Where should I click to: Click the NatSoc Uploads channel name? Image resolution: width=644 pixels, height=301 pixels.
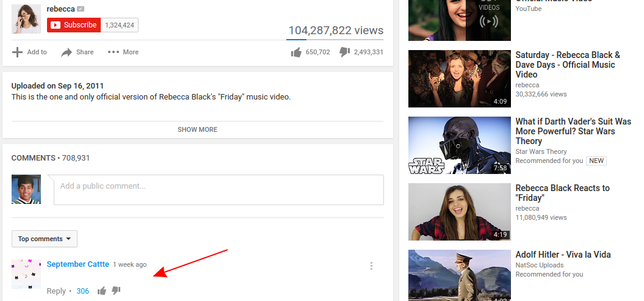539,265
